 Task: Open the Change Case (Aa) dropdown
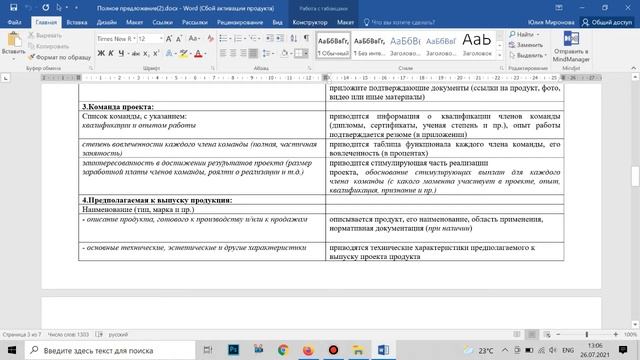194,39
